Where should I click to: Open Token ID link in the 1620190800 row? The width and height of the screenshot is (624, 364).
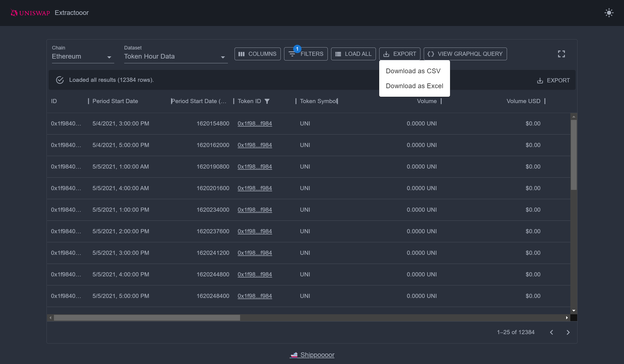pyautogui.click(x=255, y=167)
